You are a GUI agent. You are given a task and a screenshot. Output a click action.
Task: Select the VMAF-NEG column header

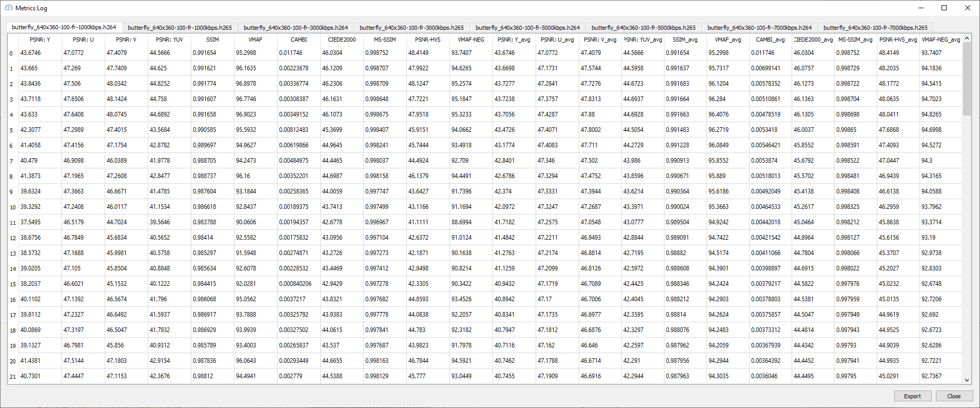pos(471,40)
